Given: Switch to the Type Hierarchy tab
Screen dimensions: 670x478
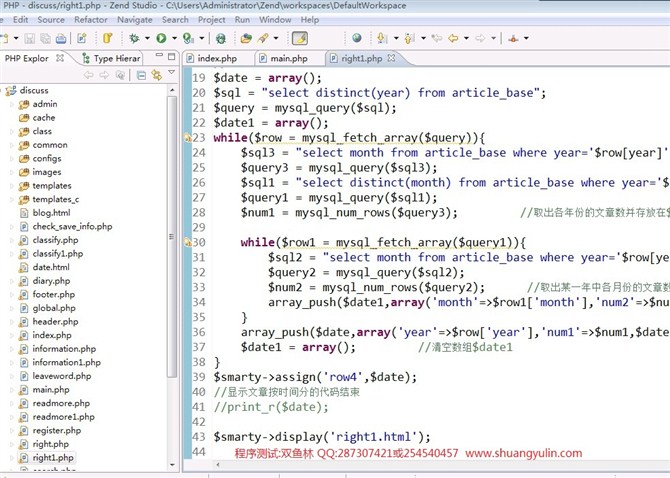Looking at the screenshot, I should click(x=112, y=59).
